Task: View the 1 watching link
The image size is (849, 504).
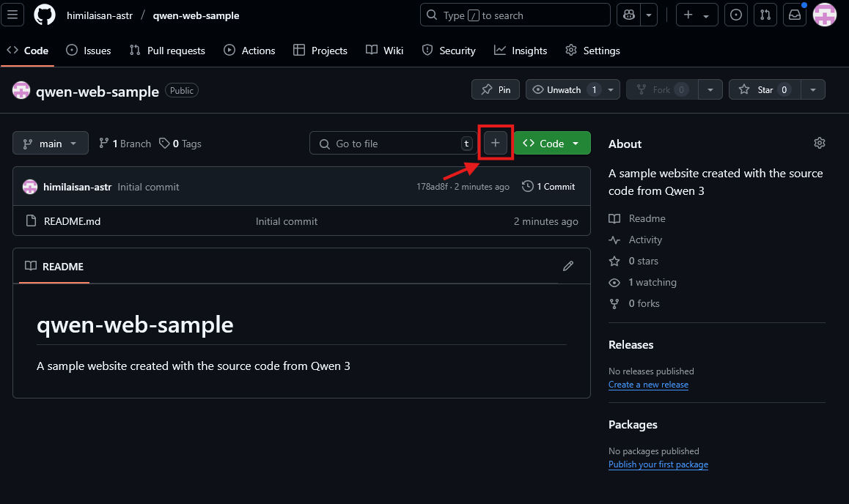Action: point(653,282)
